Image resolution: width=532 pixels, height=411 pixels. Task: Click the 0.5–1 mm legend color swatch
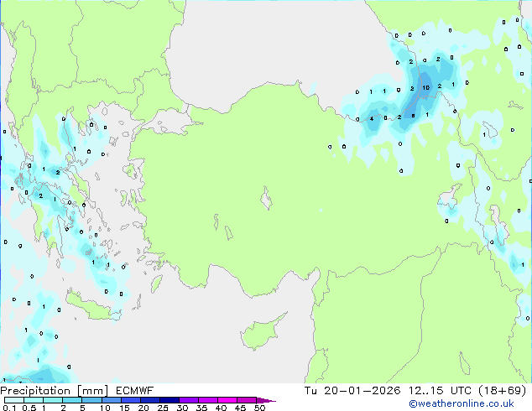tap(34, 400)
